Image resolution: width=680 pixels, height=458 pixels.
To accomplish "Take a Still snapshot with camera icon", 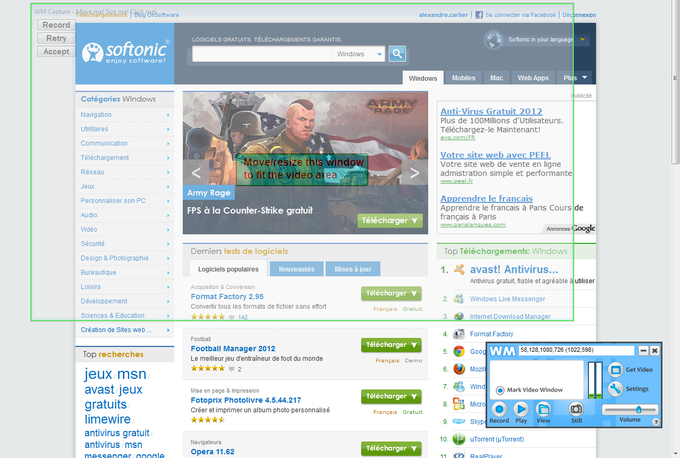I will point(576,409).
